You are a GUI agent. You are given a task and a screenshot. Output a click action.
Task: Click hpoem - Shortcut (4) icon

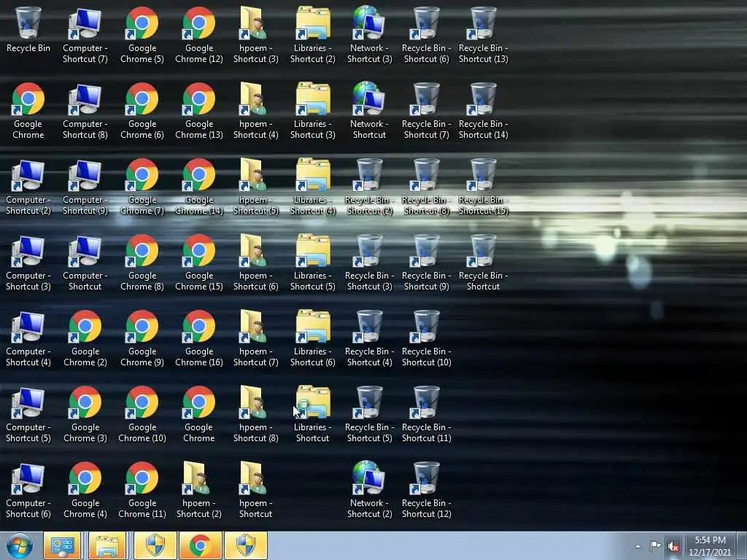[x=256, y=111]
